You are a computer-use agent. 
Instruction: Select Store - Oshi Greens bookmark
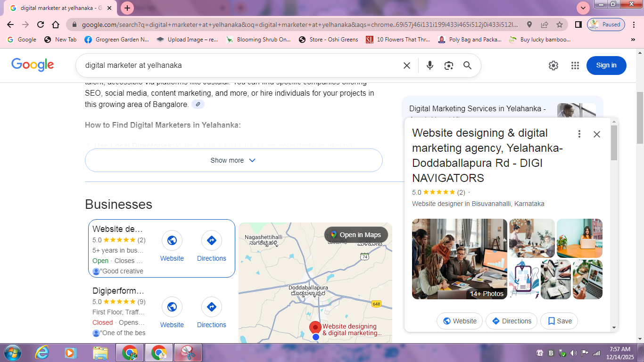pos(329,40)
